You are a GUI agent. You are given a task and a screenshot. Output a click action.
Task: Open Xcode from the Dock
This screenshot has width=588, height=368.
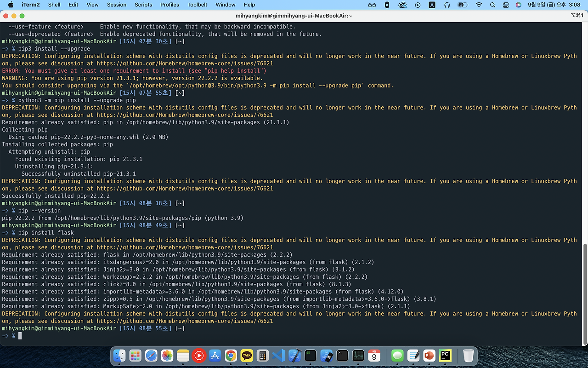click(294, 356)
